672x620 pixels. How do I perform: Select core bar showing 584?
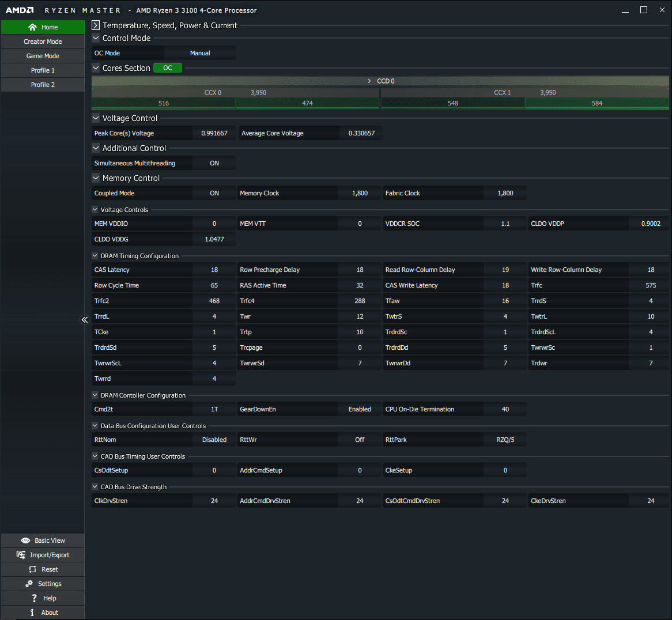[x=597, y=103]
